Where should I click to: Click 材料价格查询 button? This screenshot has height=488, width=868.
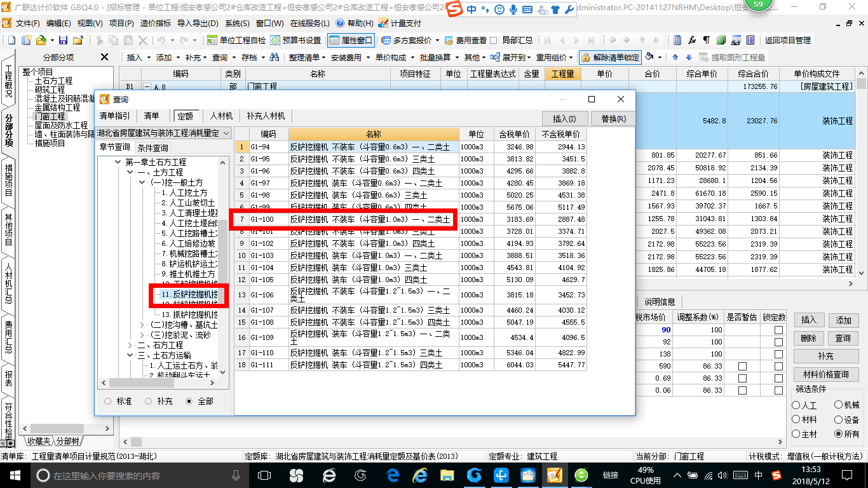825,374
